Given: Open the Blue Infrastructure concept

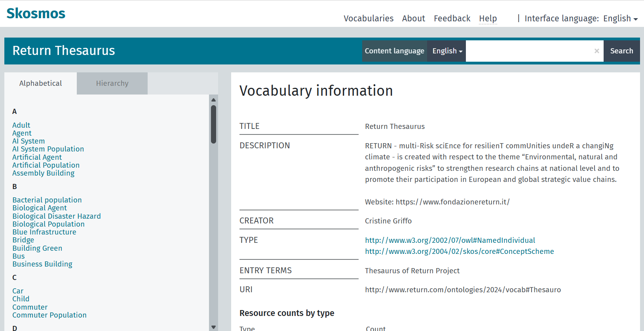Looking at the screenshot, I should tap(44, 232).
